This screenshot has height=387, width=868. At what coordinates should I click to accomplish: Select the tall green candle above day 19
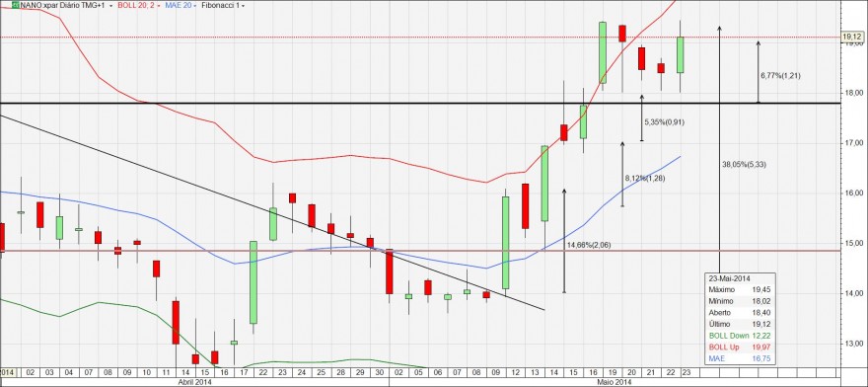click(603, 52)
